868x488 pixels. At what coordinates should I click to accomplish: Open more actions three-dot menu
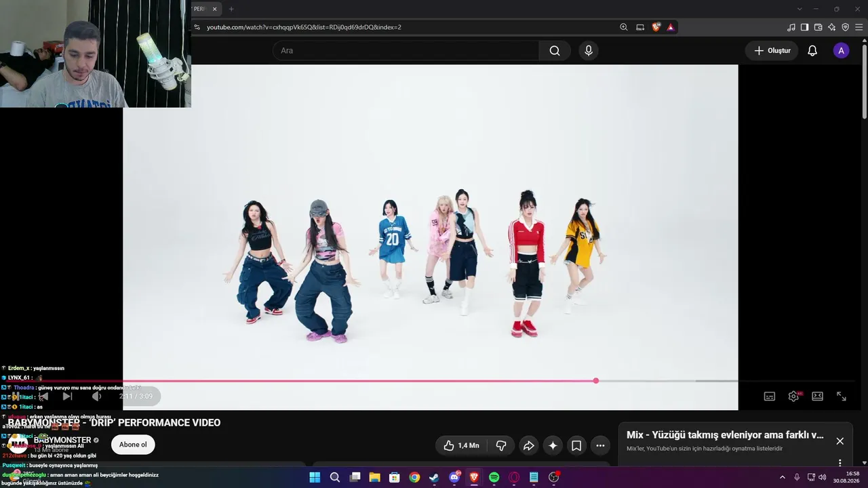click(x=600, y=445)
